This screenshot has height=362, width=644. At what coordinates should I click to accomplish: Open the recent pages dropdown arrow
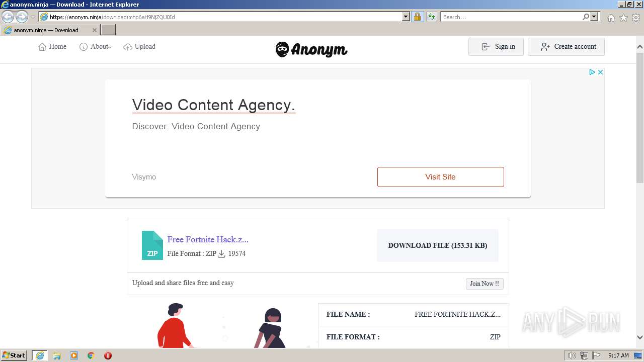pos(33,17)
